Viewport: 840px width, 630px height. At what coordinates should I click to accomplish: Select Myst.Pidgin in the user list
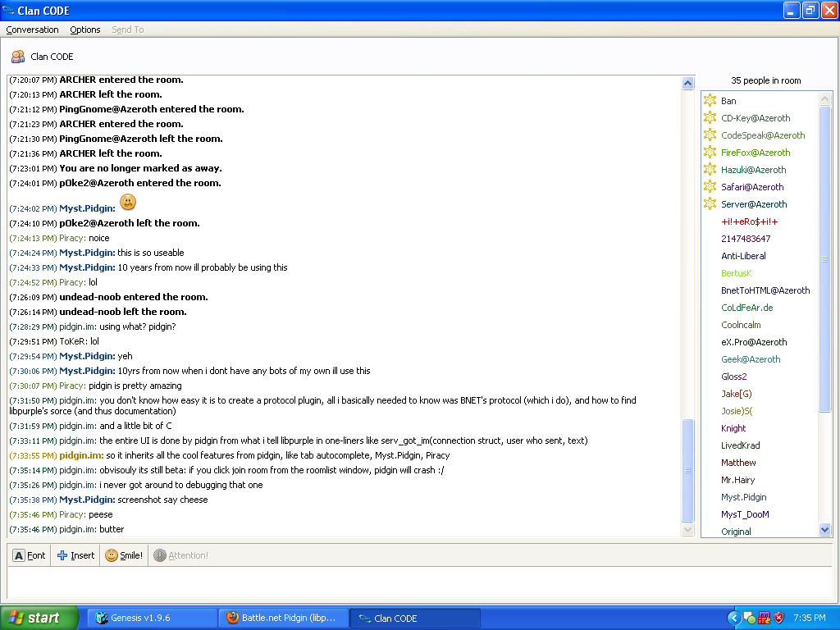pos(744,497)
